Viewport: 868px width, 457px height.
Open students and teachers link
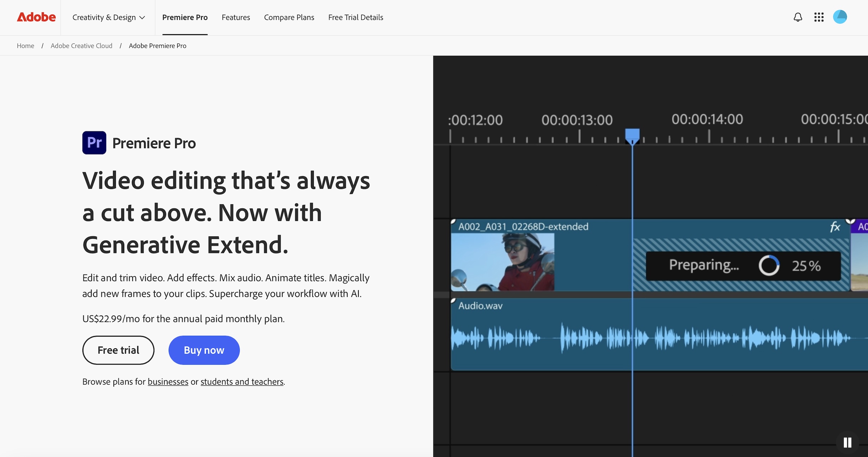tap(242, 381)
